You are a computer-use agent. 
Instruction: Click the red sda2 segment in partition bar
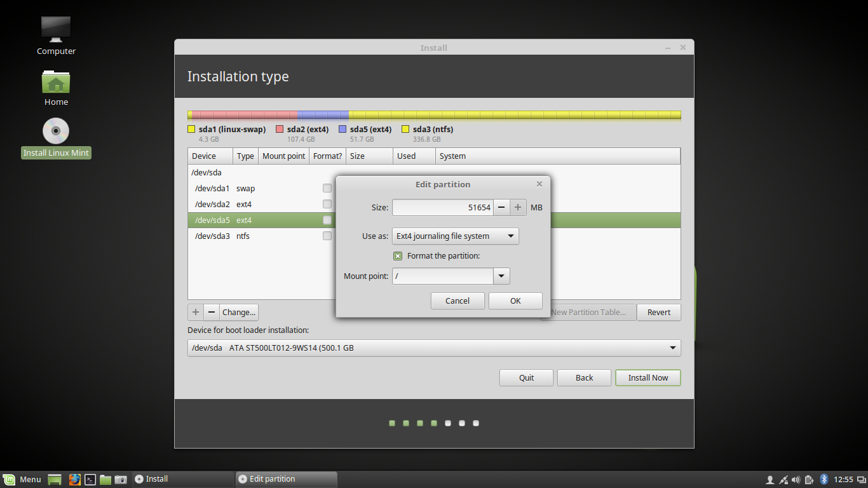coord(245,115)
